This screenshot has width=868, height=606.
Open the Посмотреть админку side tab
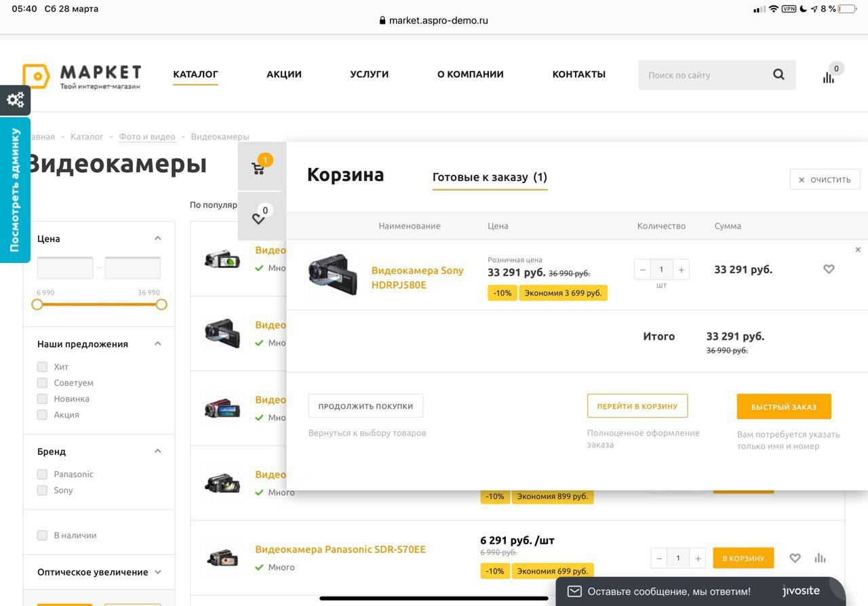point(15,190)
